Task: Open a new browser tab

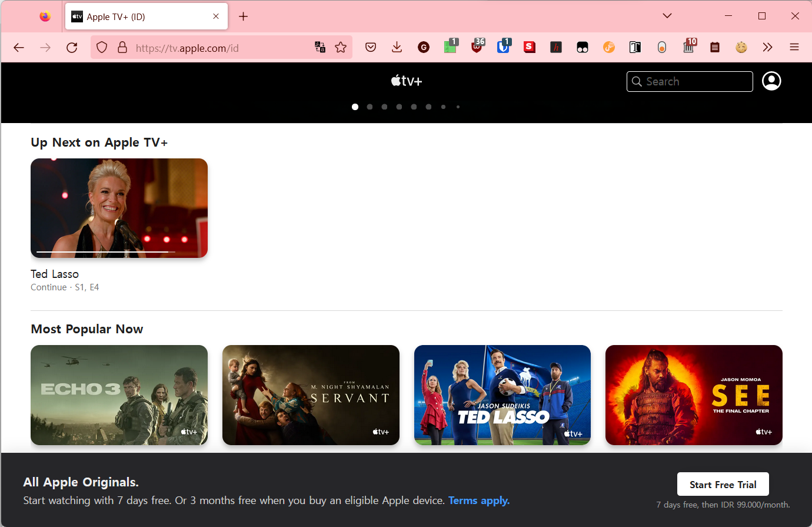Action: 243,16
